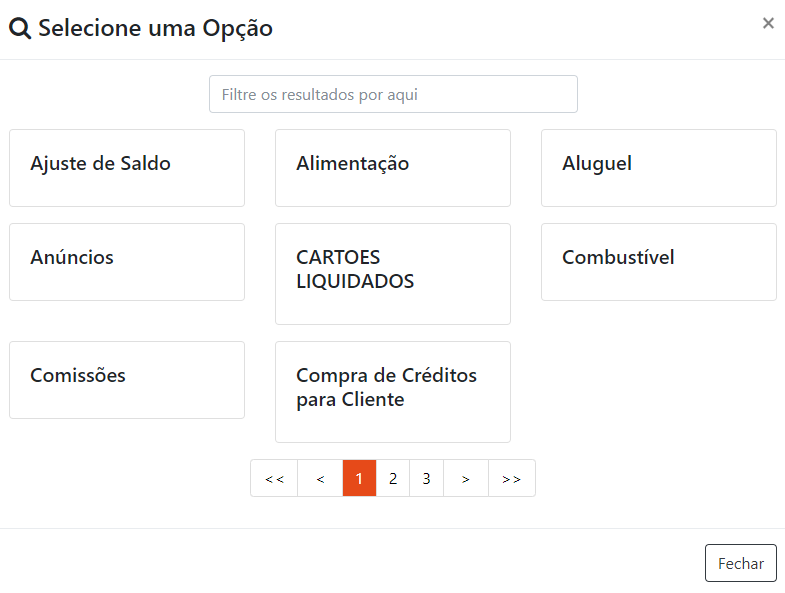Advance to next page with > button

466,479
